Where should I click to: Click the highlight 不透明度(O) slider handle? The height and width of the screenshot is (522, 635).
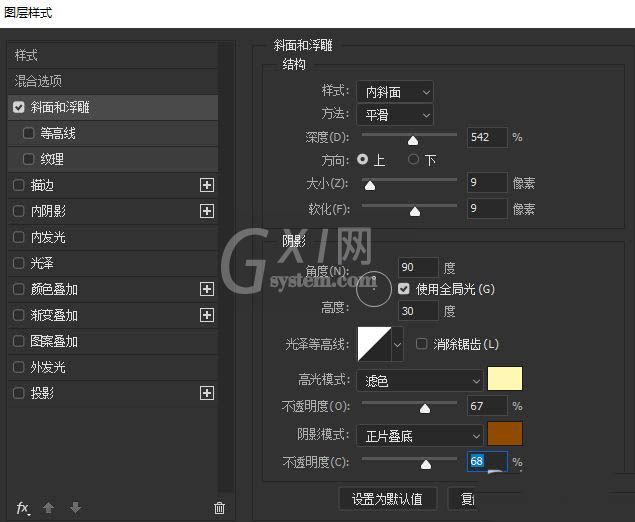point(425,409)
